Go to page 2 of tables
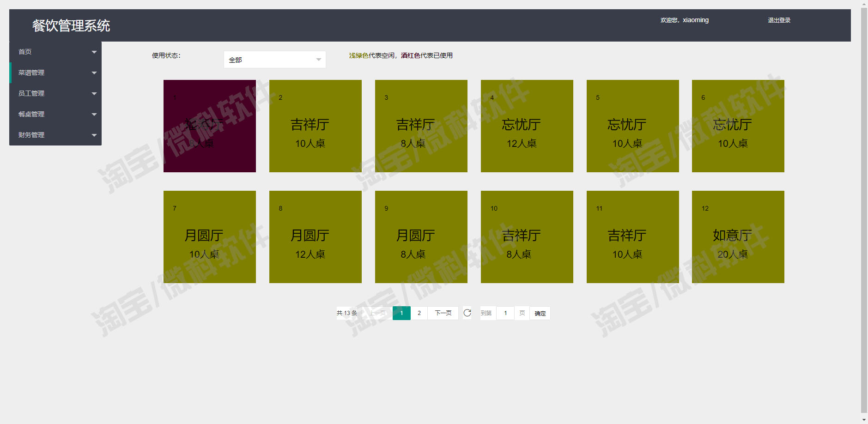 coord(419,313)
